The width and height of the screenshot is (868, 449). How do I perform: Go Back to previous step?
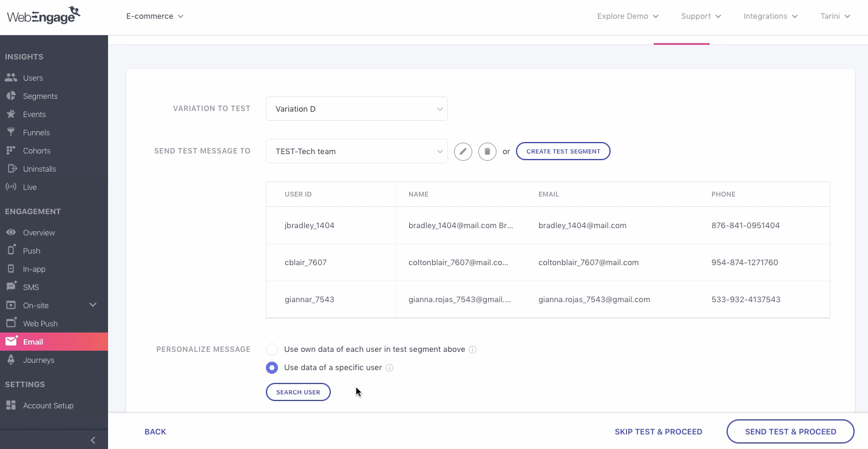pos(155,432)
